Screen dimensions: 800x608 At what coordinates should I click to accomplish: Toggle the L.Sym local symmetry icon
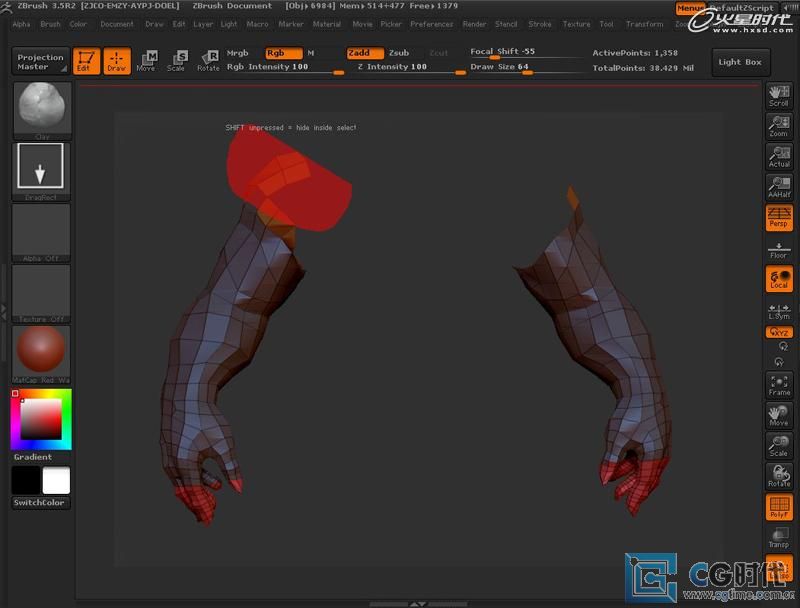pyautogui.click(x=779, y=310)
